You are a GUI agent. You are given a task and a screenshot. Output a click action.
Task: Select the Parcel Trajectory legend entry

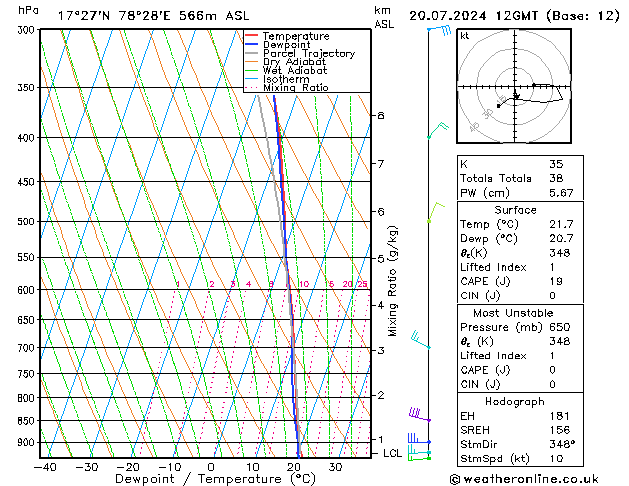point(308,54)
